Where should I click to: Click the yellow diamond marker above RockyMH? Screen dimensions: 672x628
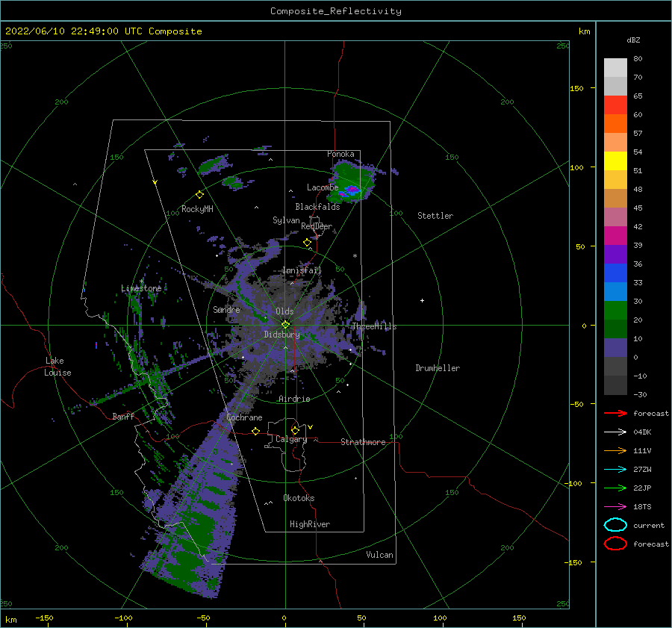(199, 195)
